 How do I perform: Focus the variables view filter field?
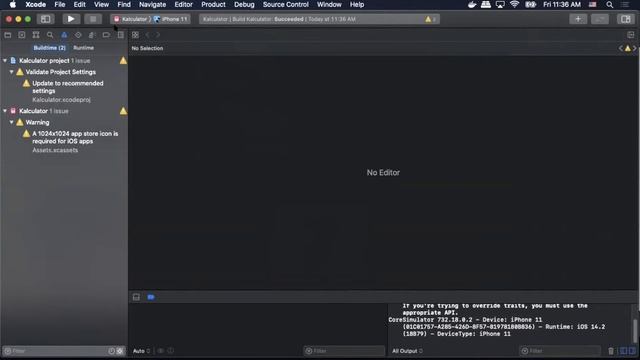(x=344, y=351)
